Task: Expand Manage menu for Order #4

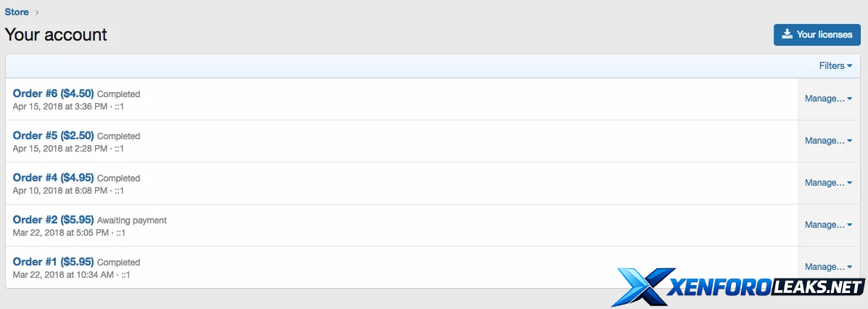Action: click(x=828, y=183)
